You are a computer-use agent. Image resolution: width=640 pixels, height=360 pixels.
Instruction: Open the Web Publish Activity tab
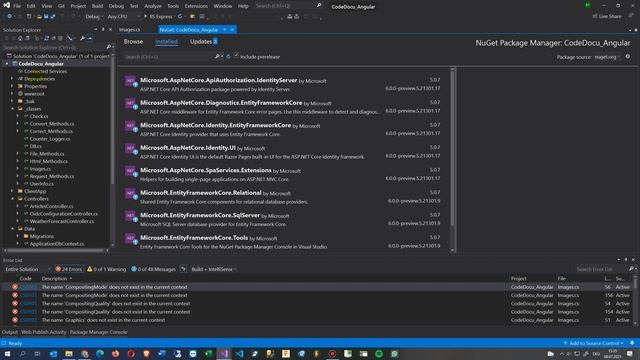coord(44,332)
